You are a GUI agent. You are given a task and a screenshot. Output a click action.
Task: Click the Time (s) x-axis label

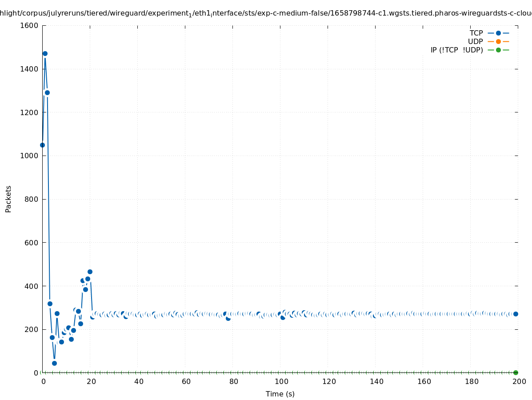(x=280, y=394)
